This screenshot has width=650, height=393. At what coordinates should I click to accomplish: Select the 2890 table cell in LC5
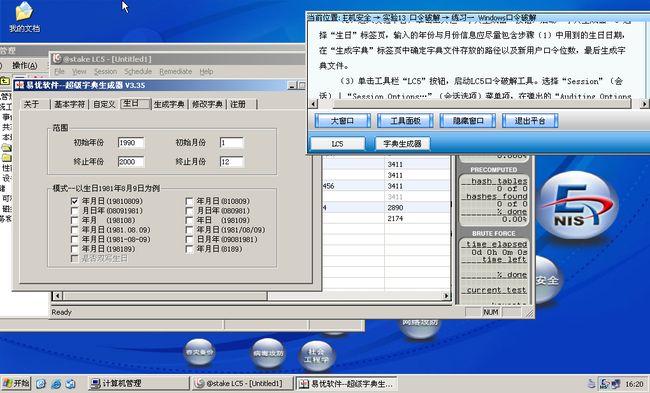[417, 207]
